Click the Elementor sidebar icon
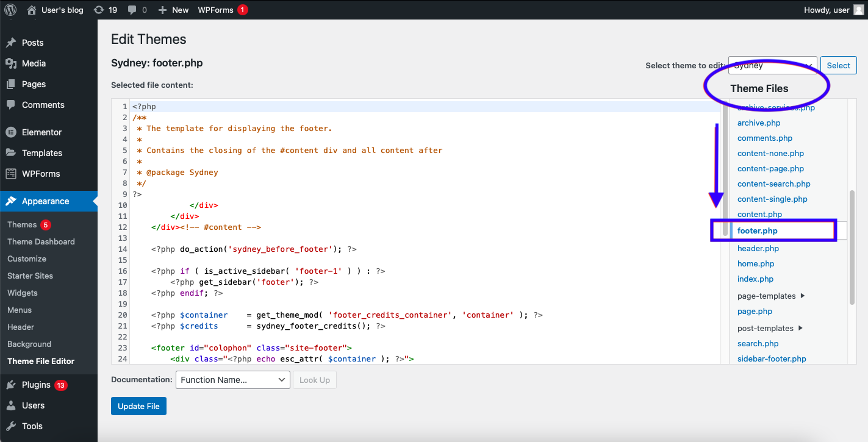868x442 pixels. [x=11, y=132]
